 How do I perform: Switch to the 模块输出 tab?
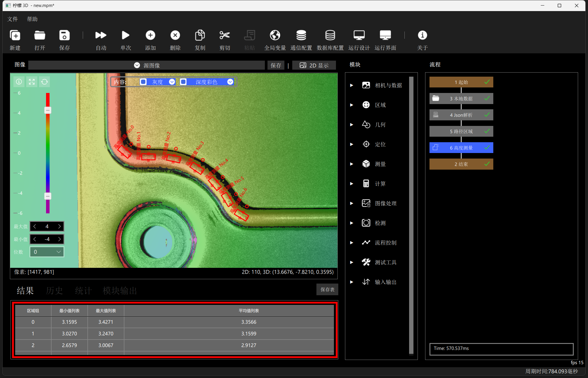click(120, 291)
